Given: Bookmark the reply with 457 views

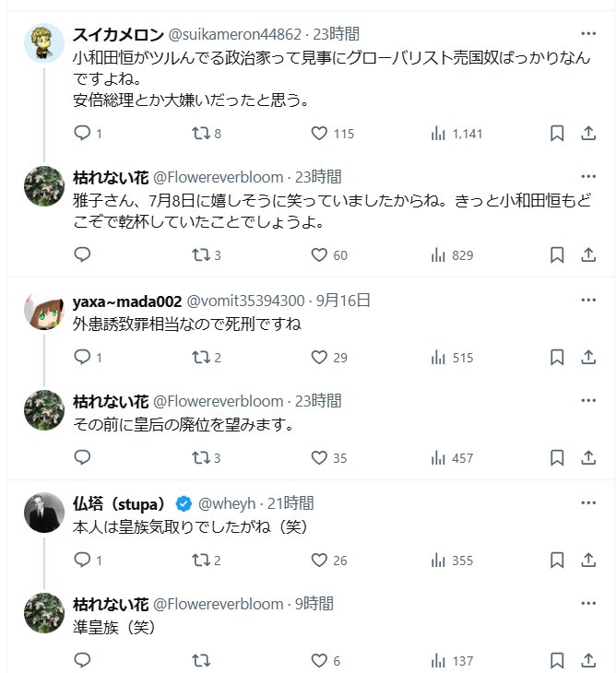Looking at the screenshot, I should pos(557,457).
